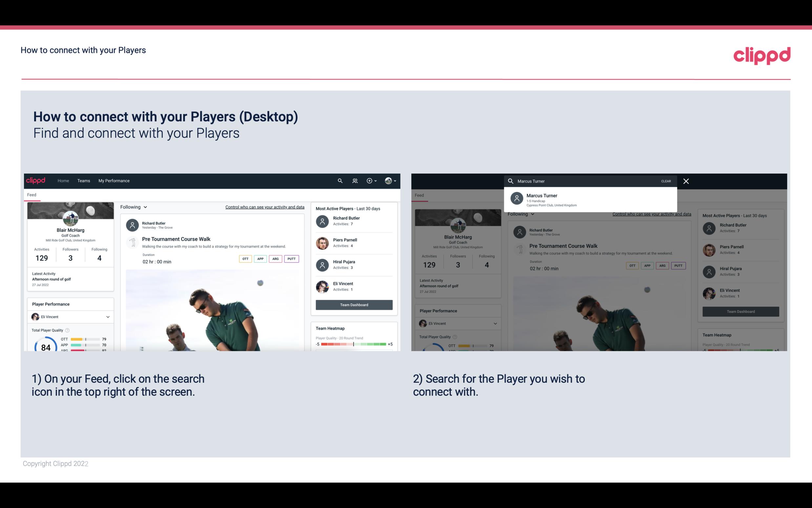This screenshot has height=508, width=812.
Task: Click the Clippd logo home icon
Action: click(37, 180)
